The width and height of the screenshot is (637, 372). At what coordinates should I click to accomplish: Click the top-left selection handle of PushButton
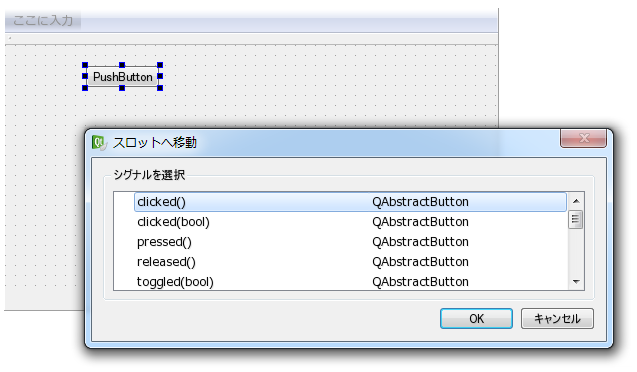(85, 65)
